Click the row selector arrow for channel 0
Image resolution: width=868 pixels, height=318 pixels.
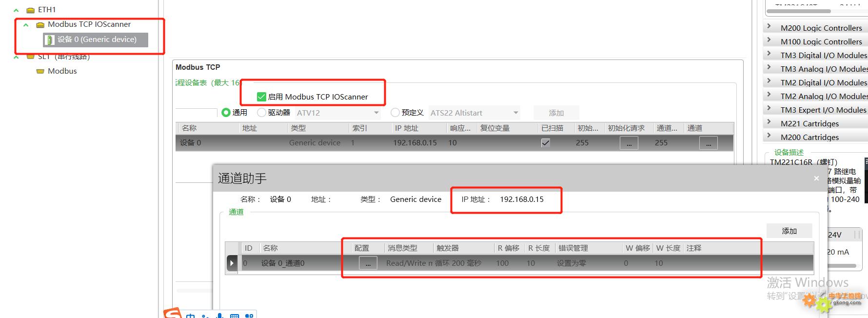232,263
